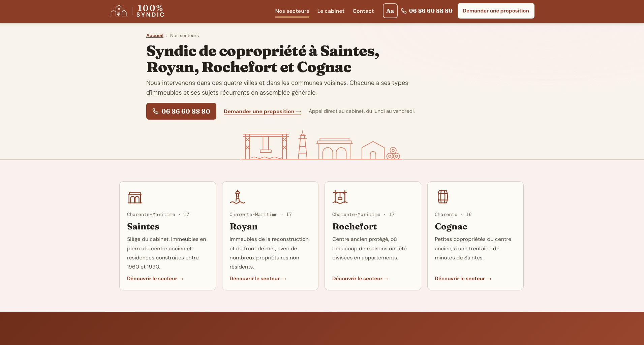
Task: Call 06 86 60 88 80 from header
Action: (427, 11)
